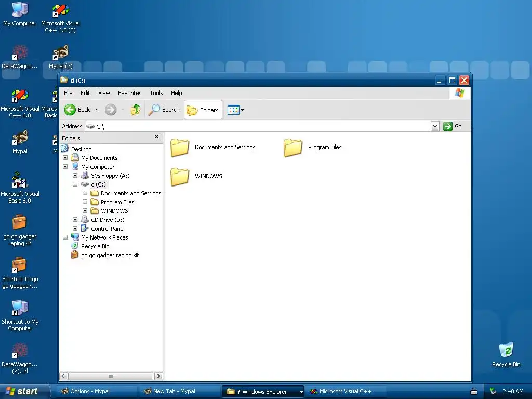Switch to Microsoft Visual C++ taskbar button
This screenshot has height=399, width=532.
[x=346, y=391]
